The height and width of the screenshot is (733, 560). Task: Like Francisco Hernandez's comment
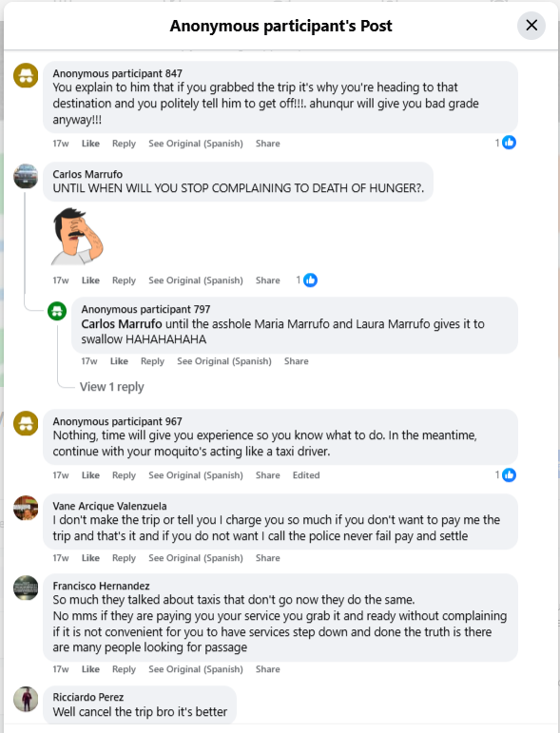90,669
